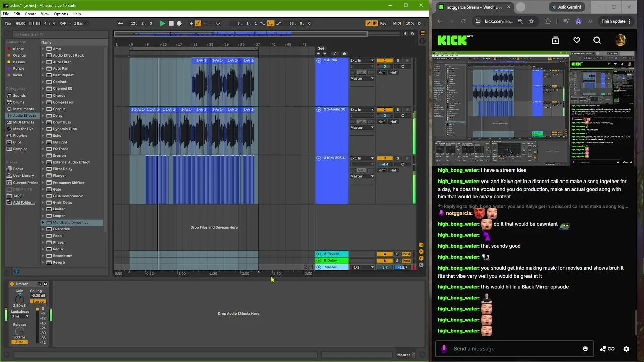Open MIDI Map mode switch
This screenshot has width=644, height=362.
click(397, 23)
